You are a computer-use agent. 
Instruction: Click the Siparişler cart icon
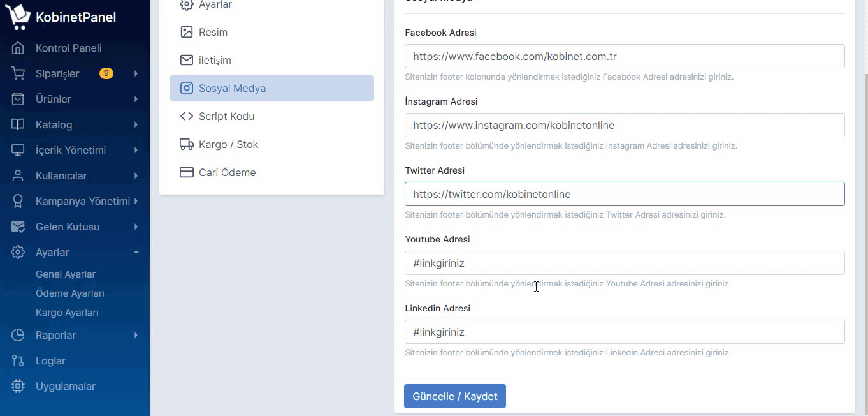tap(18, 73)
